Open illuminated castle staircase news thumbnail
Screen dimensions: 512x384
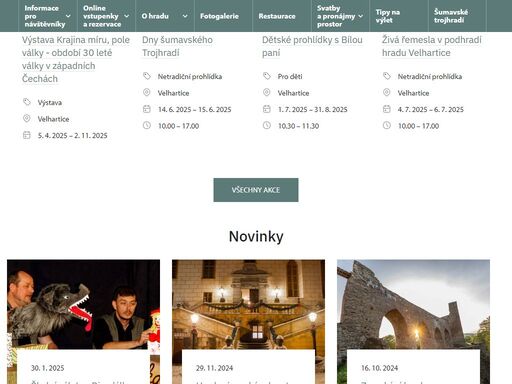coord(248,304)
